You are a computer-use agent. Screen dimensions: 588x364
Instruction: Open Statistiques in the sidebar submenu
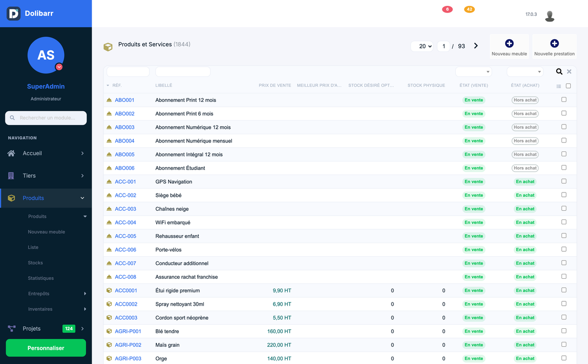[41, 278]
